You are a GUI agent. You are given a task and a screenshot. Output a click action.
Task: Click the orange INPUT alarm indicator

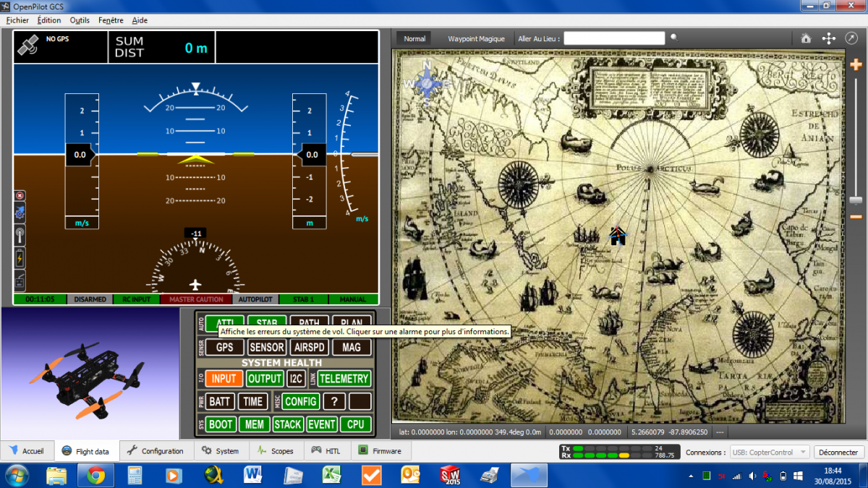tap(224, 378)
